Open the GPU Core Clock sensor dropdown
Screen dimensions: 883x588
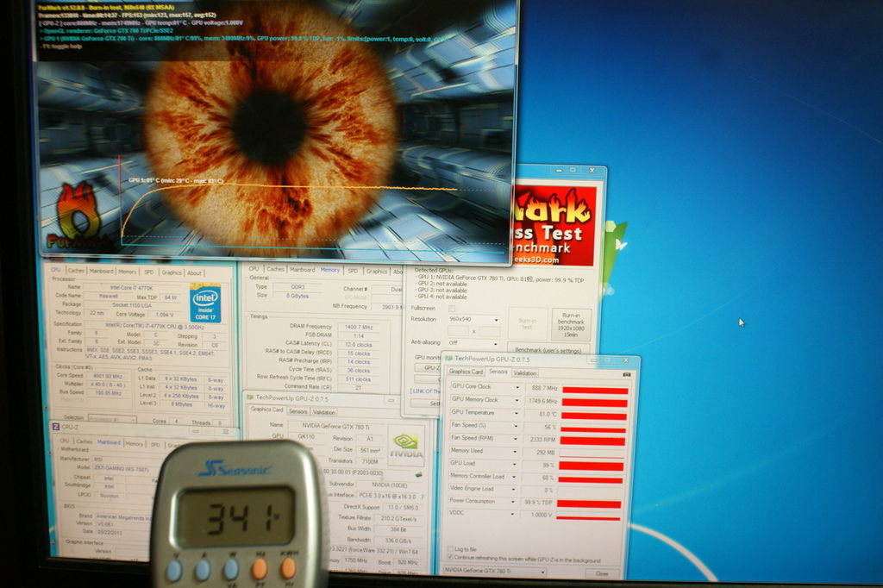pyautogui.click(x=517, y=387)
